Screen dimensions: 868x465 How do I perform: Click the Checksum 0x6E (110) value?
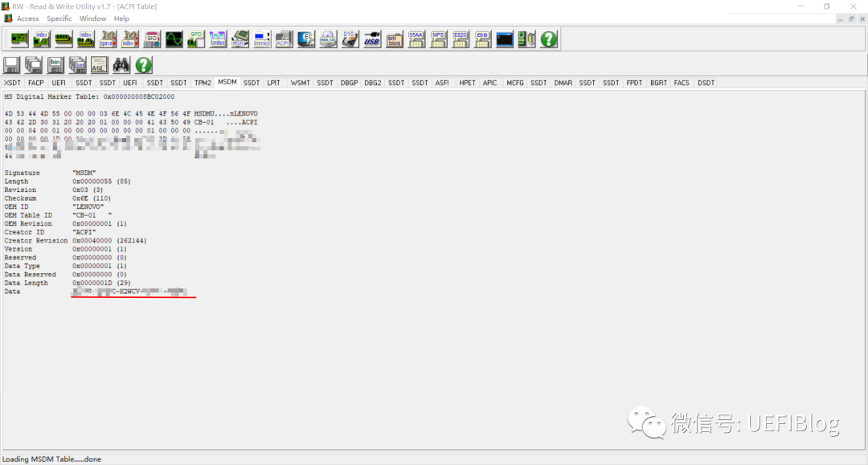click(x=92, y=198)
